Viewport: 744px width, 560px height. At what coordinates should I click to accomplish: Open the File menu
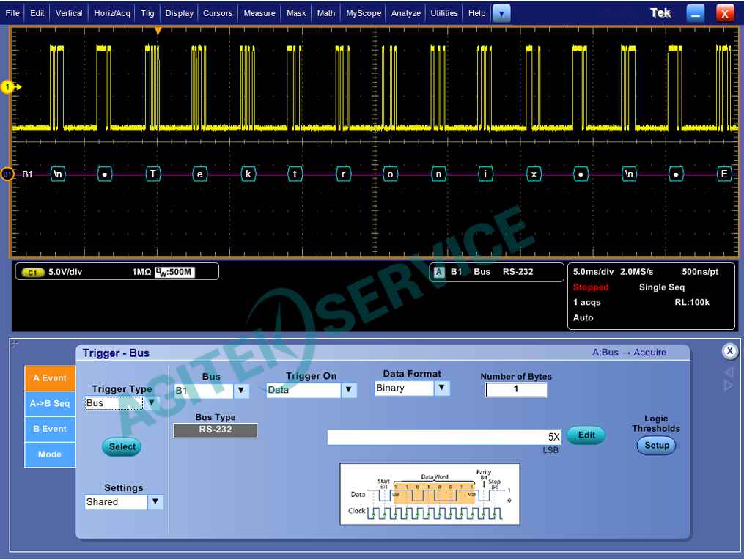click(12, 13)
